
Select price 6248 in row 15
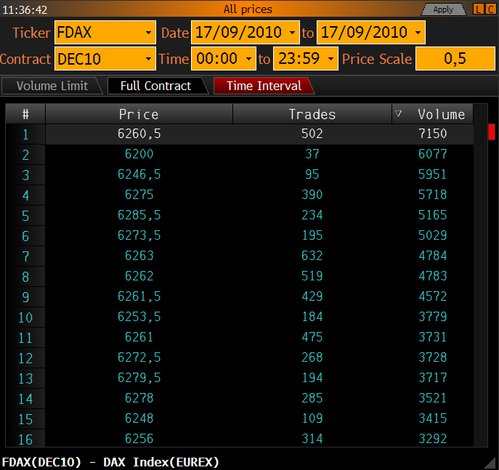click(139, 418)
